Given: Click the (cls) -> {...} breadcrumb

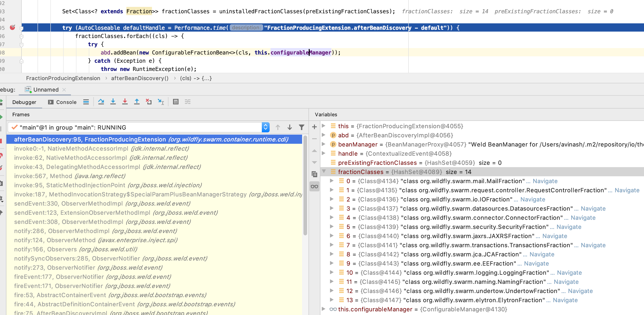Looking at the screenshot, I should 196,78.
